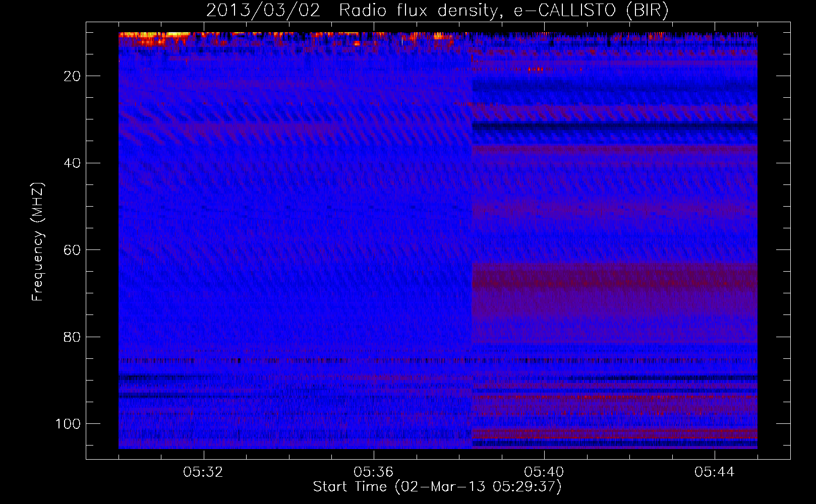Click the plot title '2013/03/02 Radio flux density, e-CALLISTO (BIR)'
The width and height of the screenshot is (816, 504).
437,11
